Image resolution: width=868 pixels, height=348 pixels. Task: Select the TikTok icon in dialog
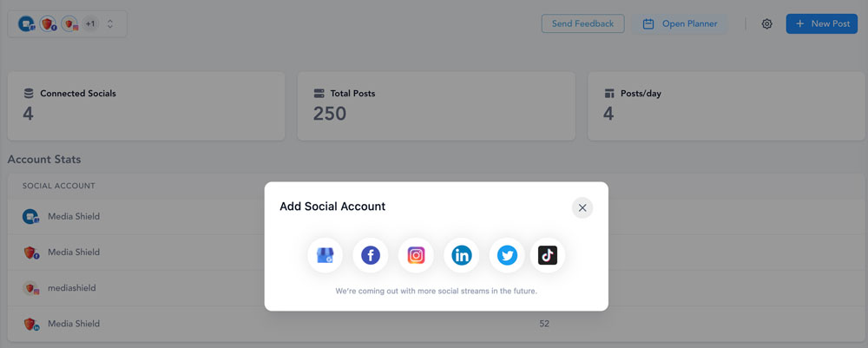(548, 255)
